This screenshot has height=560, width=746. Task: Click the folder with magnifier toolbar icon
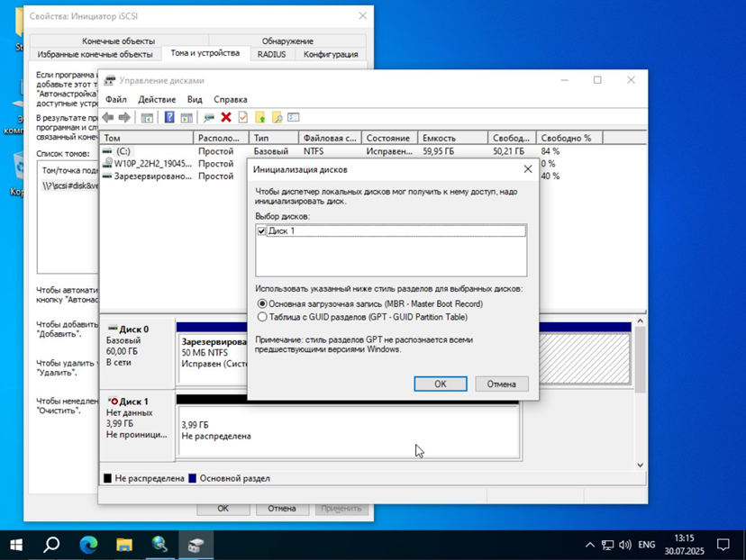(277, 117)
